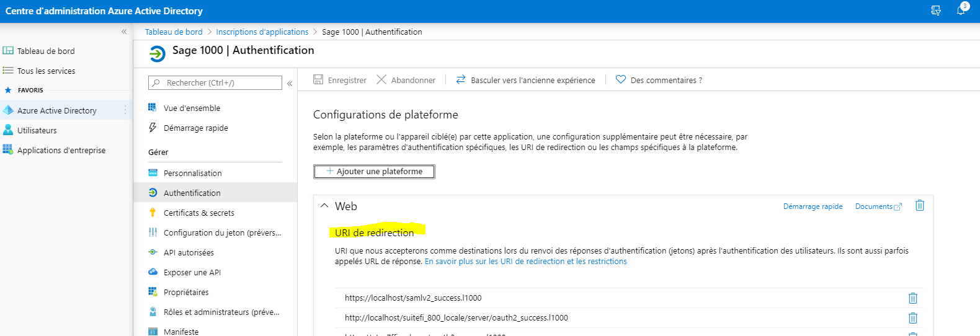Click the URI de redirection heading
This screenshot has width=980, height=336.
click(x=374, y=232)
